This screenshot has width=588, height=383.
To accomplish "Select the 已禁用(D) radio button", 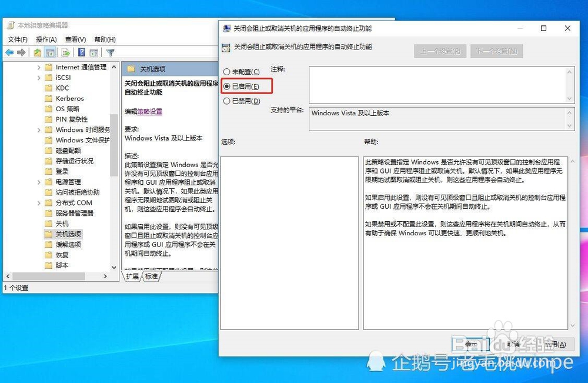I will (226, 101).
